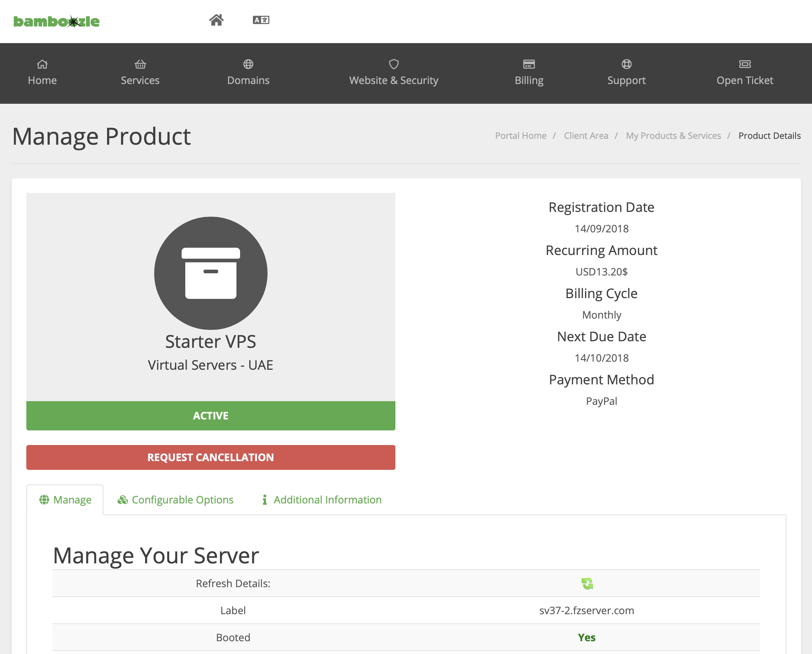Open the Services menu

140,73
